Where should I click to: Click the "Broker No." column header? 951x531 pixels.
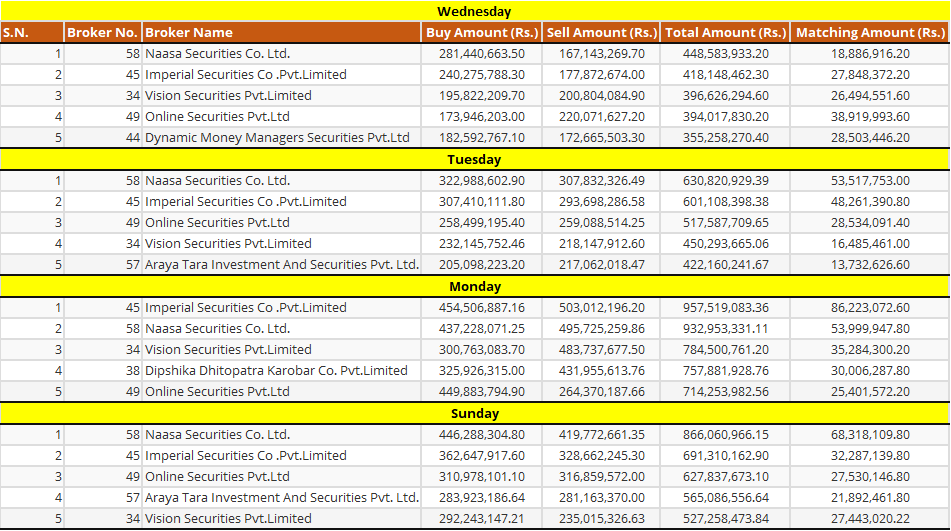102,32
